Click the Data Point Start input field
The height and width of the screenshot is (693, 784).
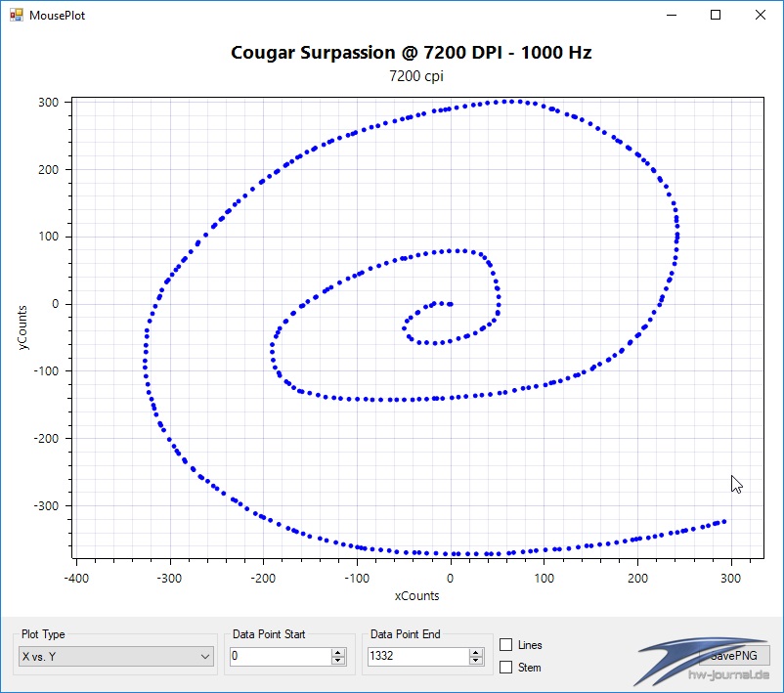pyautogui.click(x=281, y=656)
